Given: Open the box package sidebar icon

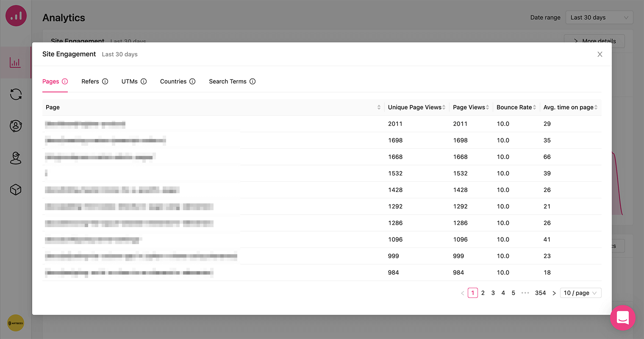Looking at the screenshot, I should point(16,189).
